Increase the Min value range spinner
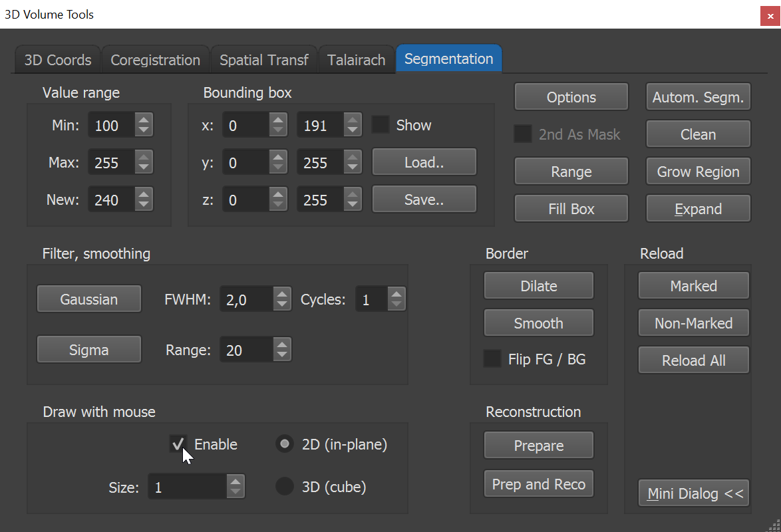 pyautogui.click(x=144, y=120)
